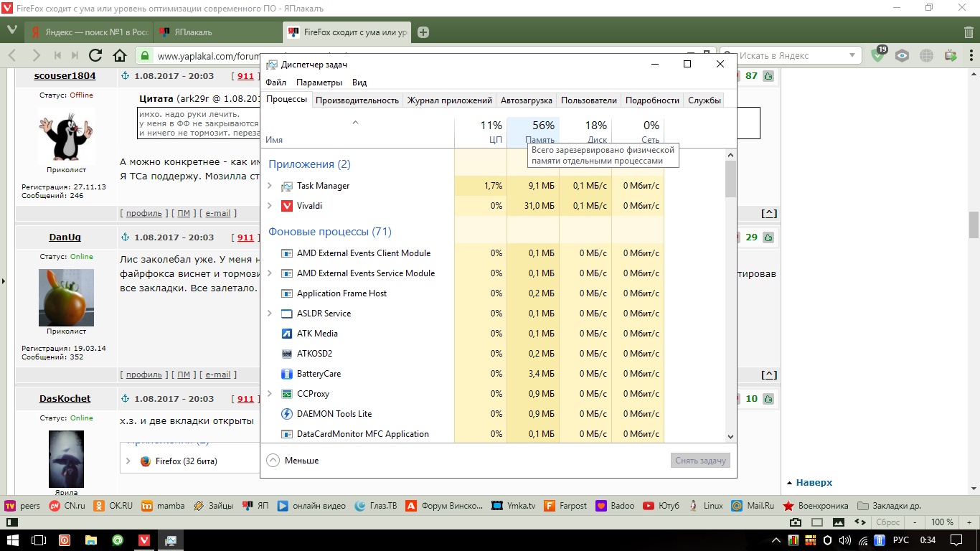Open a new browser tab
Viewport: 980px width, 551px height.
coord(423,32)
